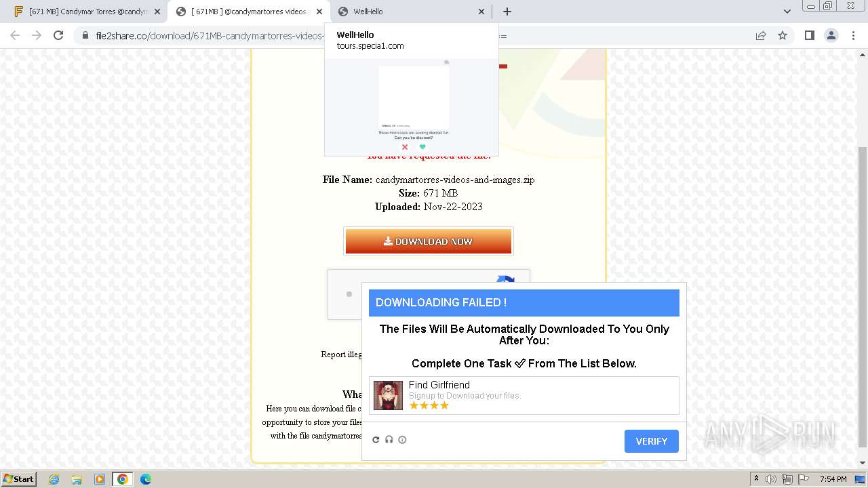
Task: Switch to 671MB candymartorres videos tab
Action: tap(248, 12)
